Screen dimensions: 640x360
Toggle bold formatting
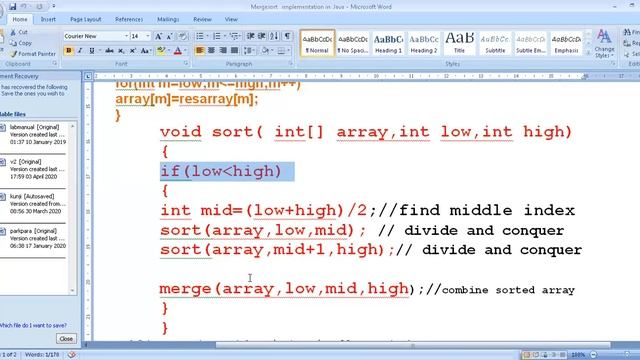tap(69, 51)
